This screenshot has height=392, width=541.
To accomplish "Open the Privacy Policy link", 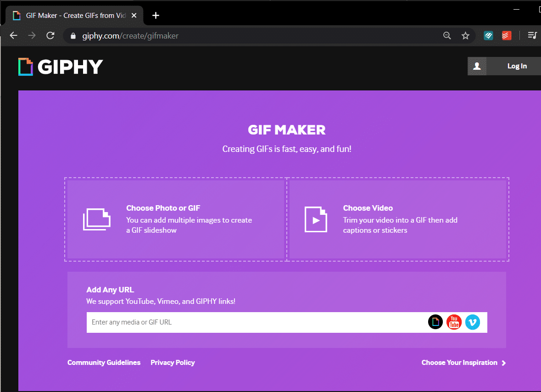I will click(x=173, y=363).
